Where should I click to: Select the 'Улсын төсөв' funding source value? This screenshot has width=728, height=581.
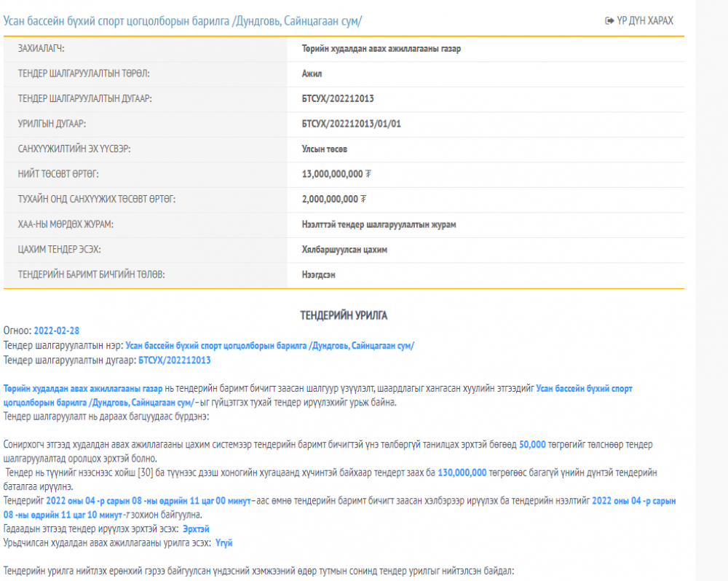point(324,149)
